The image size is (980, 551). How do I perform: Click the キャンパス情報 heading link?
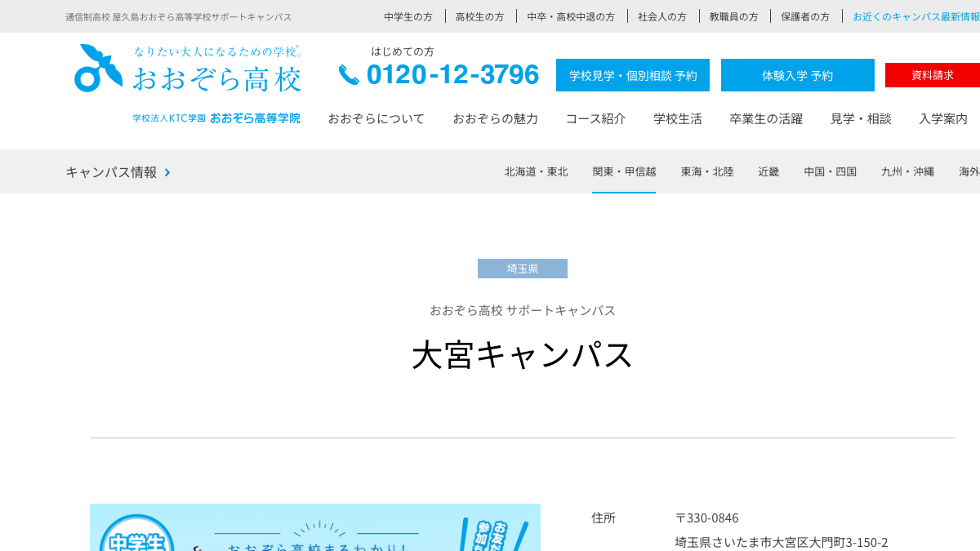(111, 172)
